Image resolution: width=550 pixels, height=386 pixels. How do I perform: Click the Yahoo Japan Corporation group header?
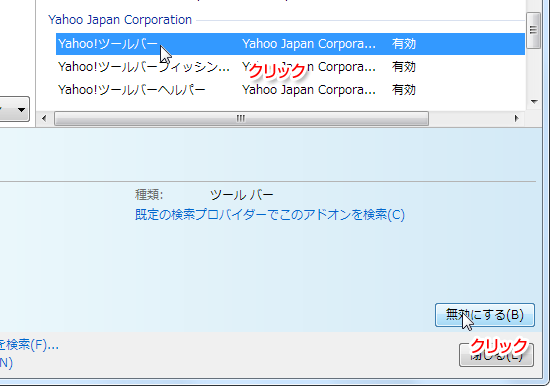pos(120,20)
